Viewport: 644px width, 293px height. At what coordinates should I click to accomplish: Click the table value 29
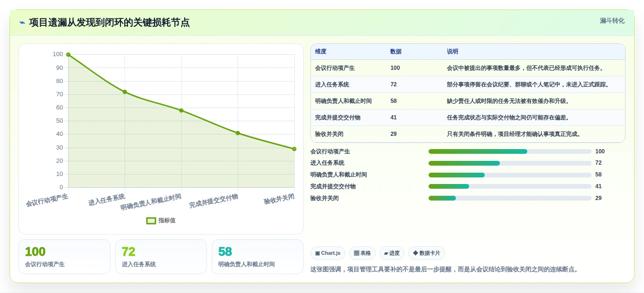394,134
